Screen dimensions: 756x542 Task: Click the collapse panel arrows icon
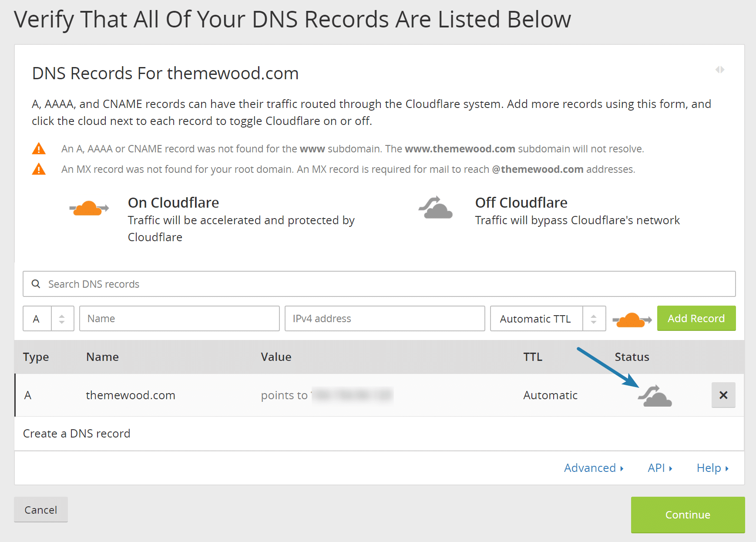720,70
